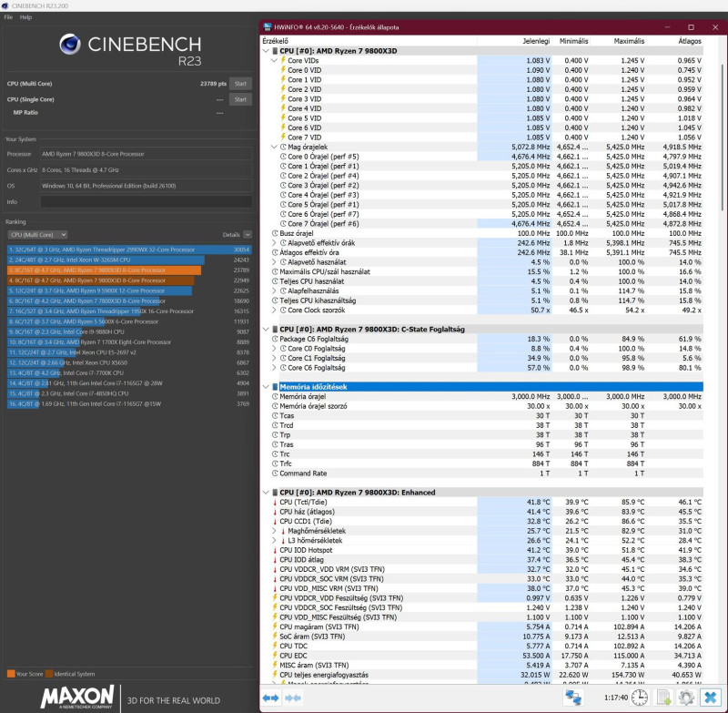Select Intel Core i7-7700K ranking entry

[129, 373]
